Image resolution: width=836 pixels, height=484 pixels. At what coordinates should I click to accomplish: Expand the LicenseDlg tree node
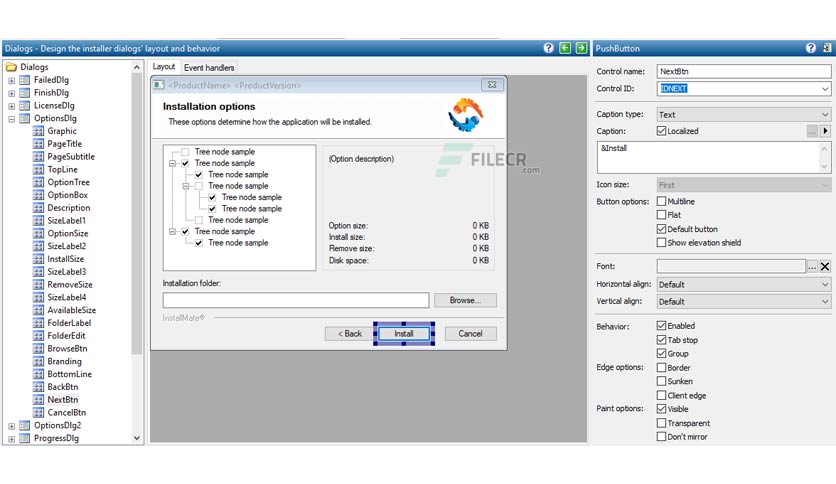click(x=11, y=106)
